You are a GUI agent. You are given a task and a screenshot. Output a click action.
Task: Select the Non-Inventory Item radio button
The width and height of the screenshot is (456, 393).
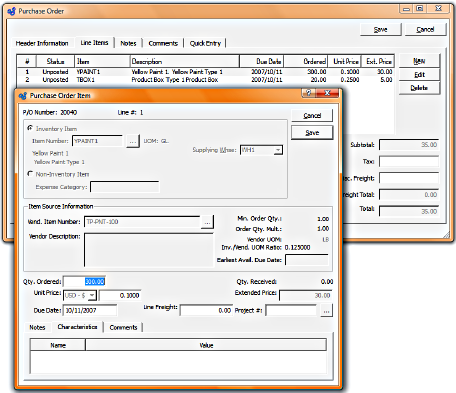point(30,174)
